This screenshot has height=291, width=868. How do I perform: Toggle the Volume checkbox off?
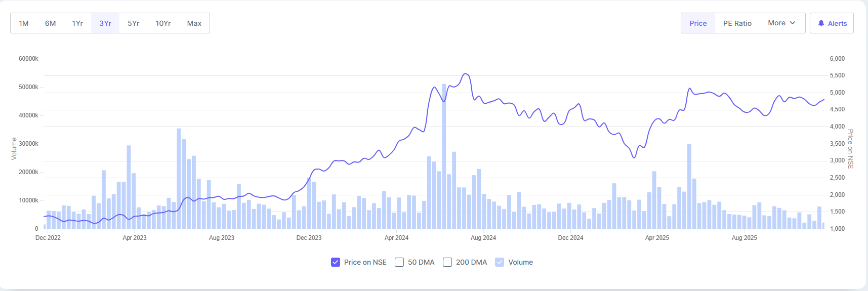tap(500, 262)
